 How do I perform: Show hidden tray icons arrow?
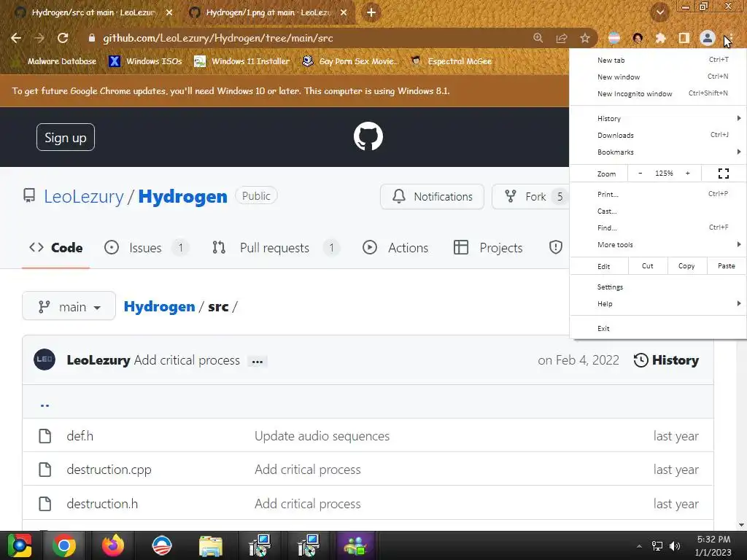click(x=639, y=546)
